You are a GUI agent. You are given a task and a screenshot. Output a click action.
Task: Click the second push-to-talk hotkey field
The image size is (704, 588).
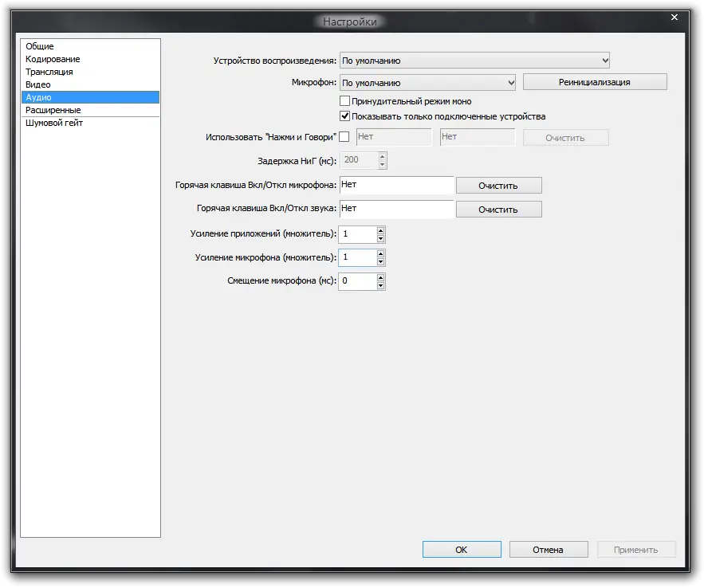[x=478, y=137]
